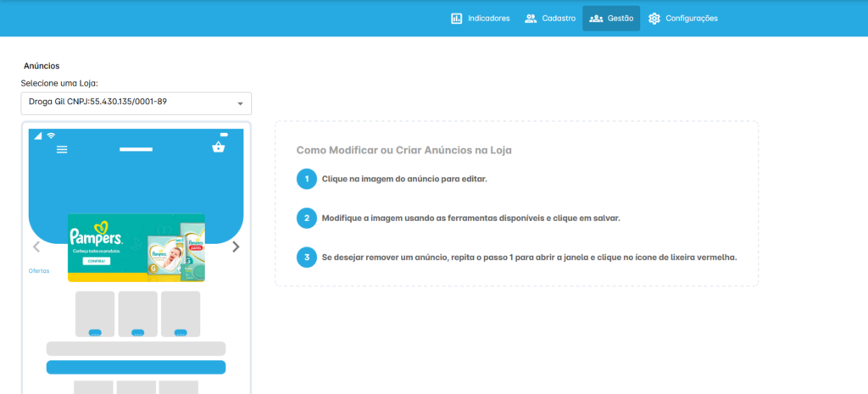Click the caret arrow on store selector
868x394 pixels.
tap(240, 104)
